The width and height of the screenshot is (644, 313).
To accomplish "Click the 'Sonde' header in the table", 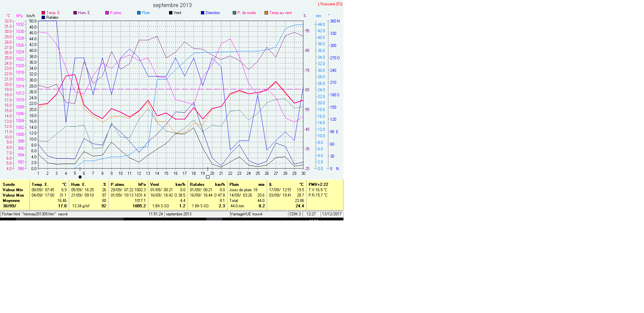I will pyautogui.click(x=9, y=185).
